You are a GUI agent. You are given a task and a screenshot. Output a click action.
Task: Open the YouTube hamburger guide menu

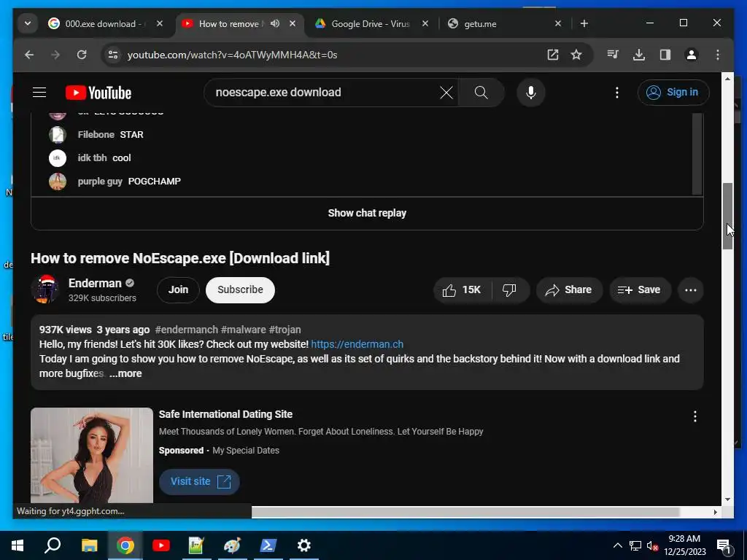point(39,93)
